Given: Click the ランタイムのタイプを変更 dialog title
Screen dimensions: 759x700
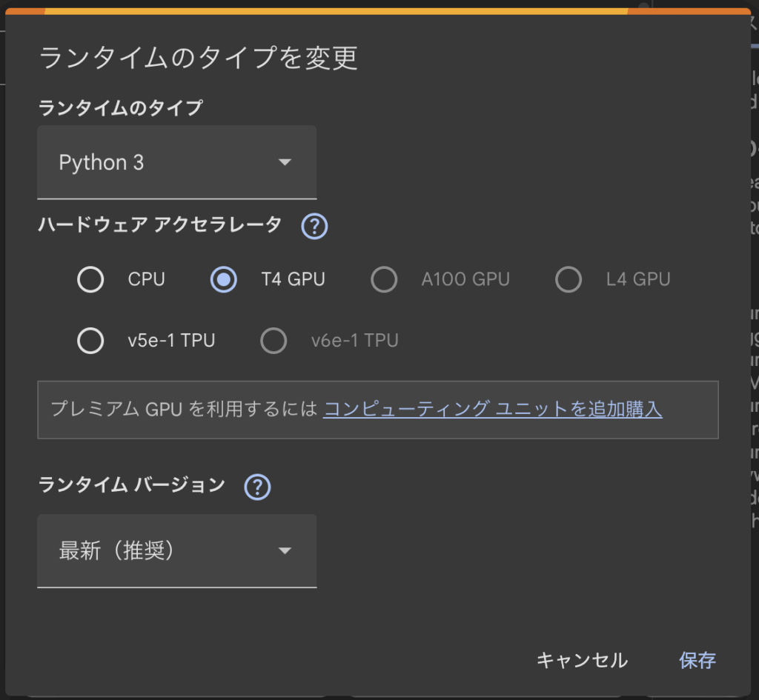Looking at the screenshot, I should click(x=198, y=58).
